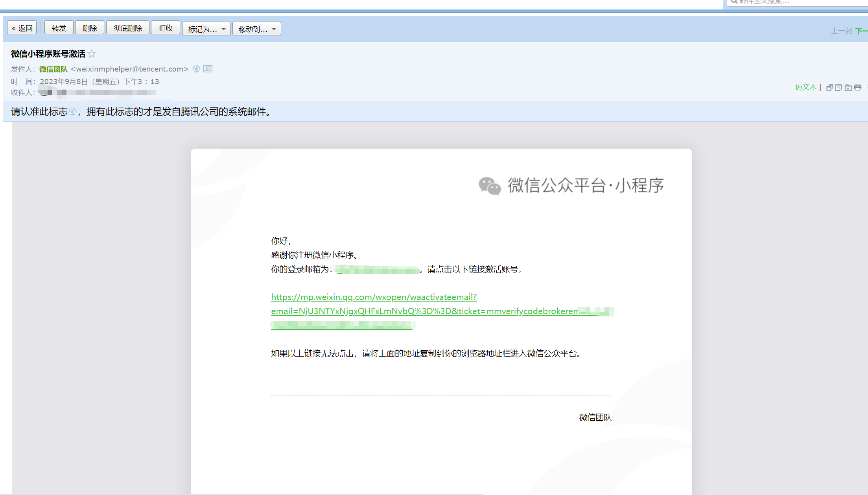Viewport: 868px width, 495px height.
Task: Forward the email with 转发
Action: [x=59, y=28]
